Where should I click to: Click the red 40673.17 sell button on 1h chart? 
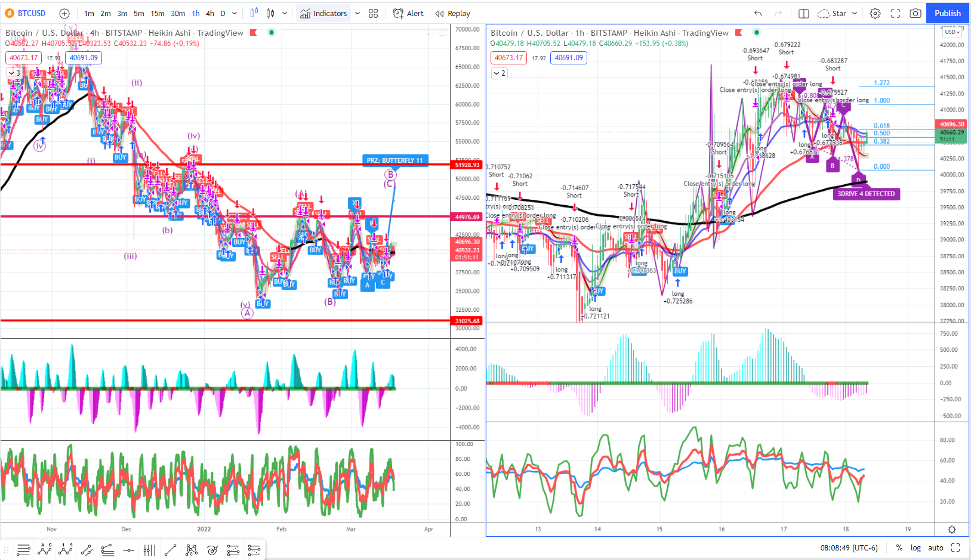pos(508,58)
